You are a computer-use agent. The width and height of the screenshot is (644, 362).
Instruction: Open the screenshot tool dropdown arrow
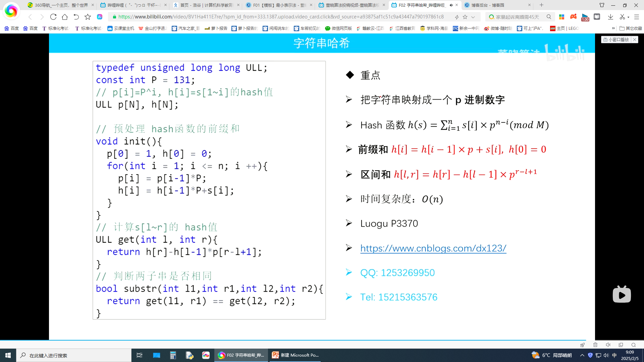[x=628, y=17]
